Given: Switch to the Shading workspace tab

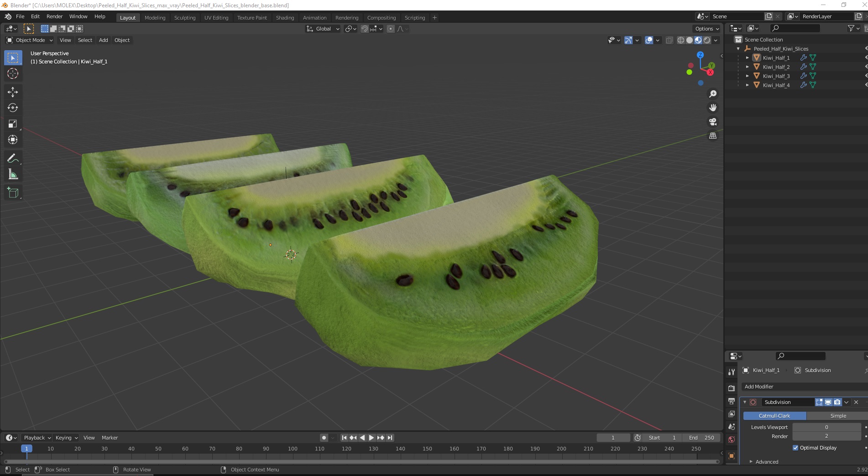Looking at the screenshot, I should point(285,18).
